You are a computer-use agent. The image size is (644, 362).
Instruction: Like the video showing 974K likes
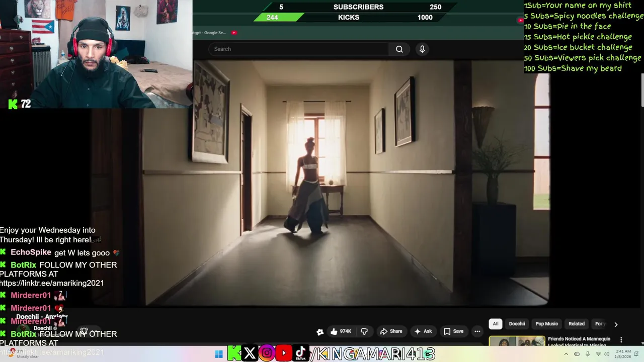pyautogui.click(x=341, y=331)
